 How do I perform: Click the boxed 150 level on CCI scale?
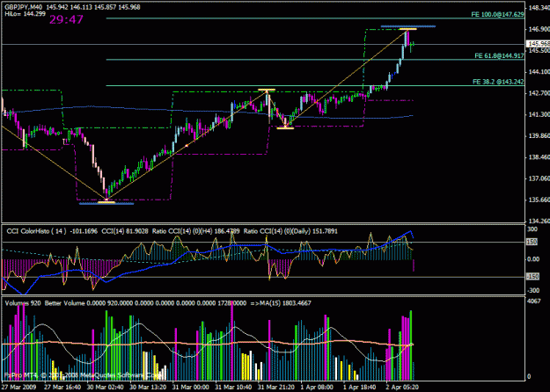point(532,242)
